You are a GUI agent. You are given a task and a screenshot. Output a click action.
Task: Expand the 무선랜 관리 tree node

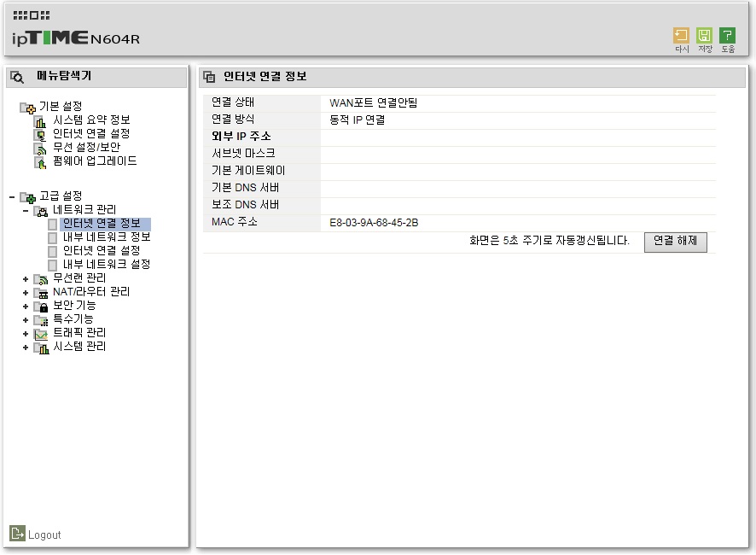26,279
